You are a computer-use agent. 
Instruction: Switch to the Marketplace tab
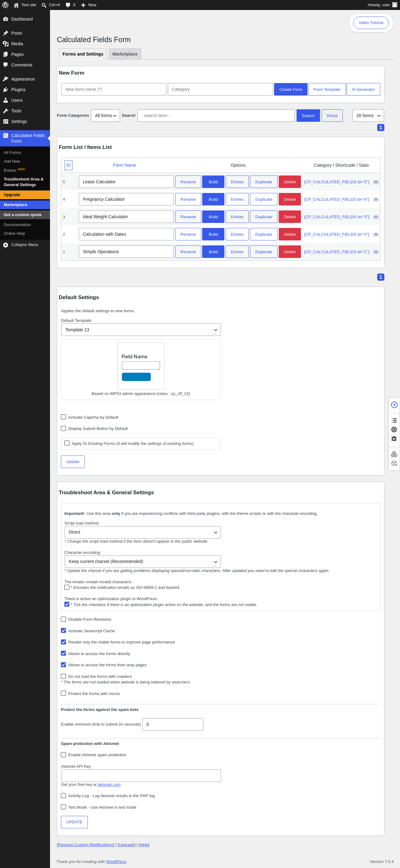[x=125, y=54]
